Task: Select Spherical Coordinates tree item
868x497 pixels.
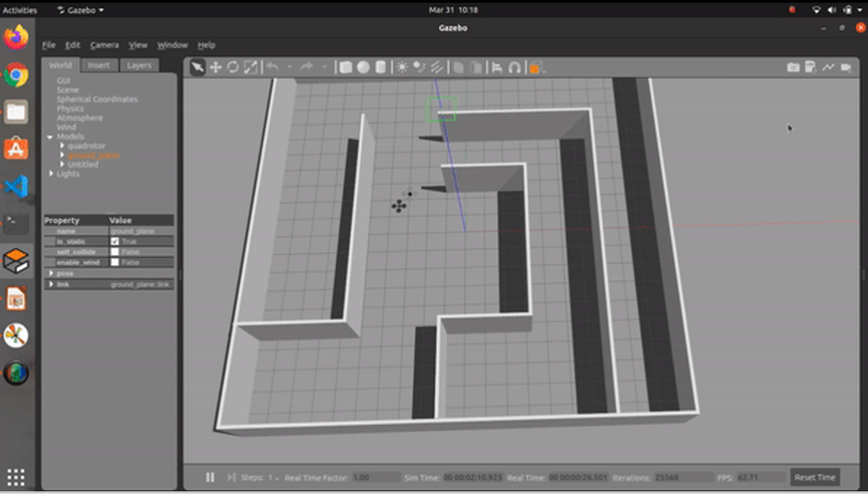Action: (x=97, y=99)
